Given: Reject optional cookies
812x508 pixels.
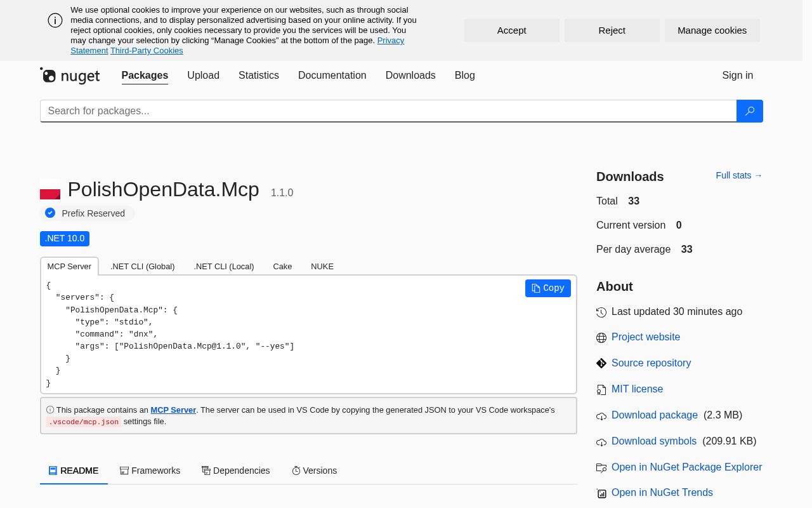Looking at the screenshot, I should [x=612, y=30].
